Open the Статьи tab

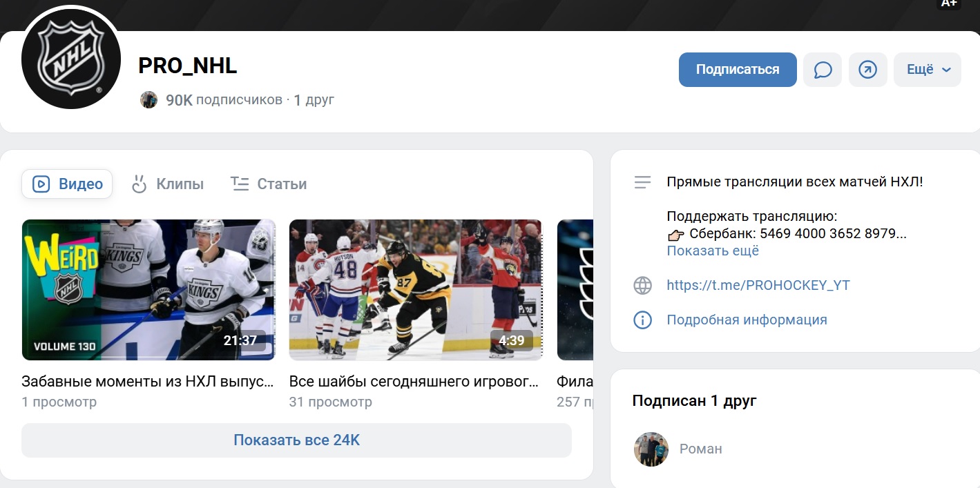[269, 184]
